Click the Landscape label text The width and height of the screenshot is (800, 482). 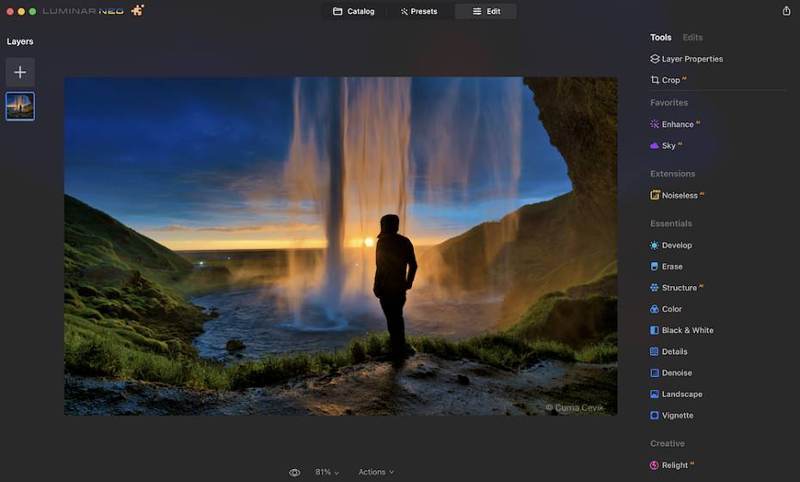682,394
